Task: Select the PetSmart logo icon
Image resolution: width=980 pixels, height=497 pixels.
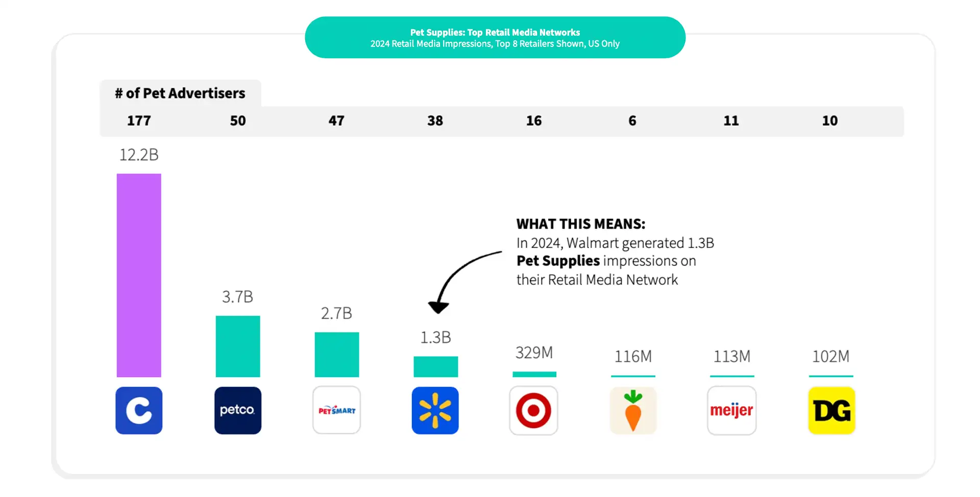Action: click(336, 410)
